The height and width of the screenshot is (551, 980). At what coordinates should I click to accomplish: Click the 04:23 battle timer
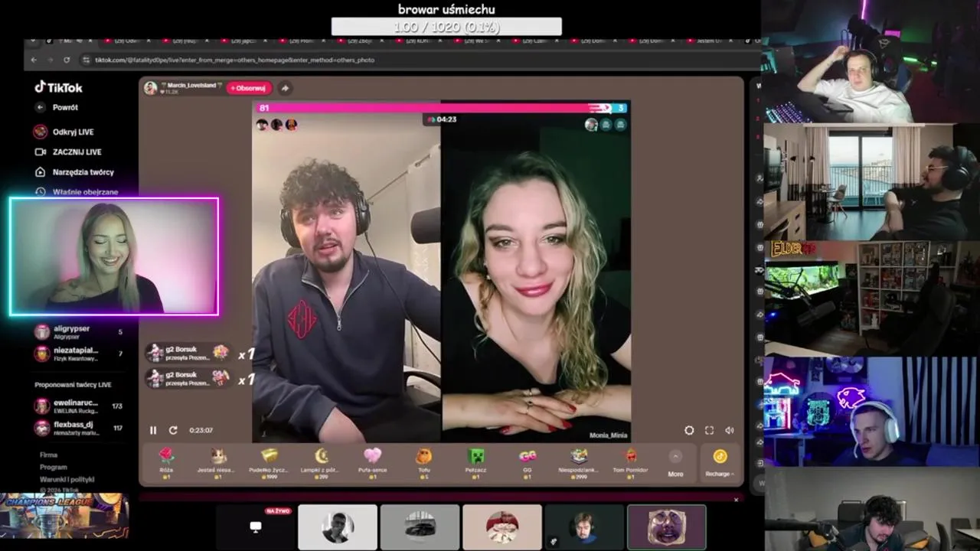coord(442,119)
